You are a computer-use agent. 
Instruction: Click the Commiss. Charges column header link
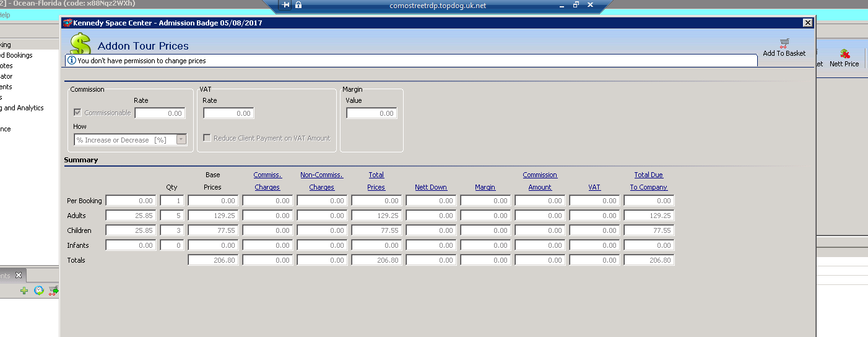click(x=267, y=181)
